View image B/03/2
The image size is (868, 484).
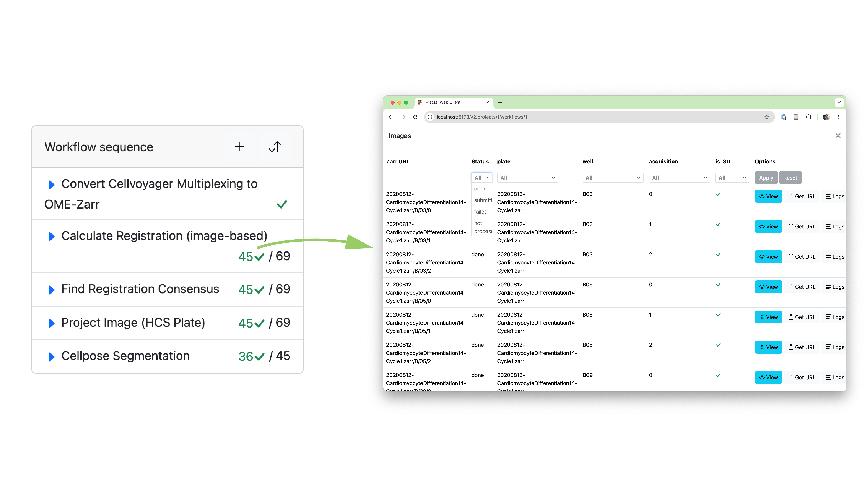[x=768, y=257]
